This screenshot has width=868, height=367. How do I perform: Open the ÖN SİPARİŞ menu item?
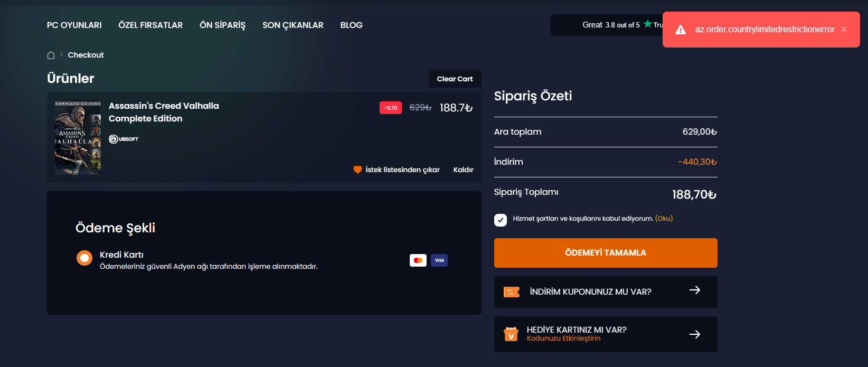tap(222, 25)
